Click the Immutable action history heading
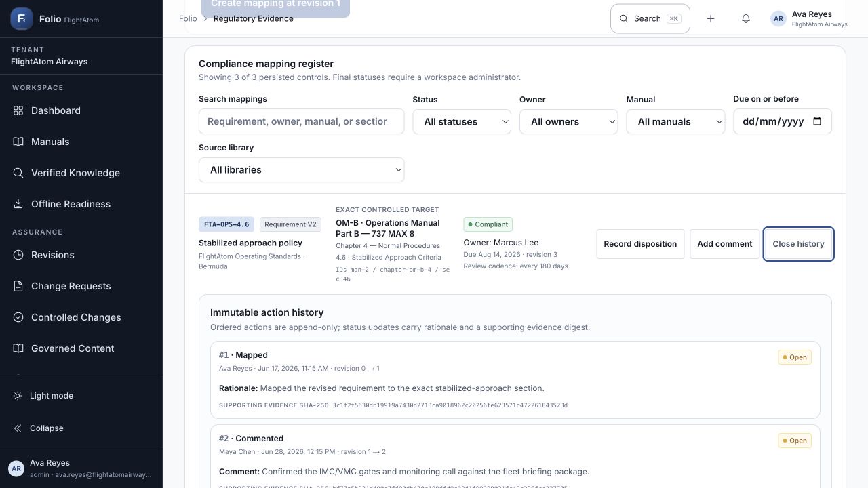Viewport: 868px width, 488px height. tap(267, 312)
